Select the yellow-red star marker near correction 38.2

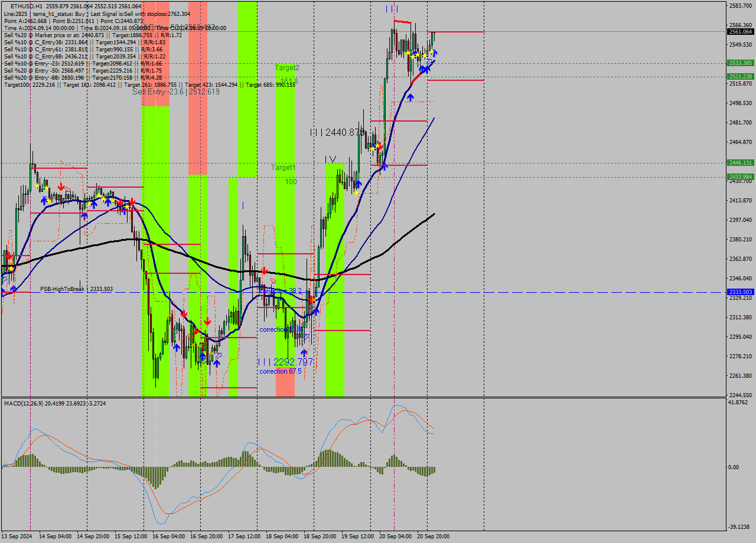[311, 300]
